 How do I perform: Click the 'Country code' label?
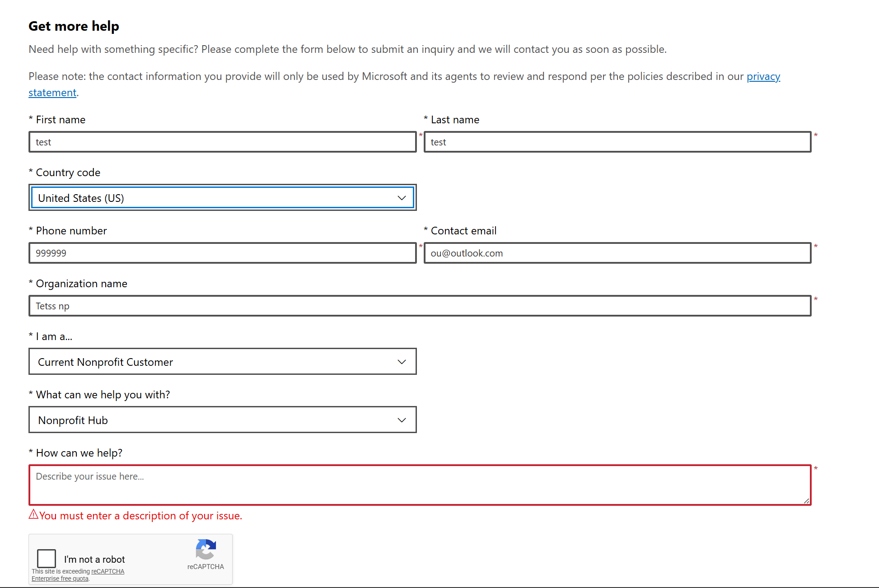coord(68,173)
